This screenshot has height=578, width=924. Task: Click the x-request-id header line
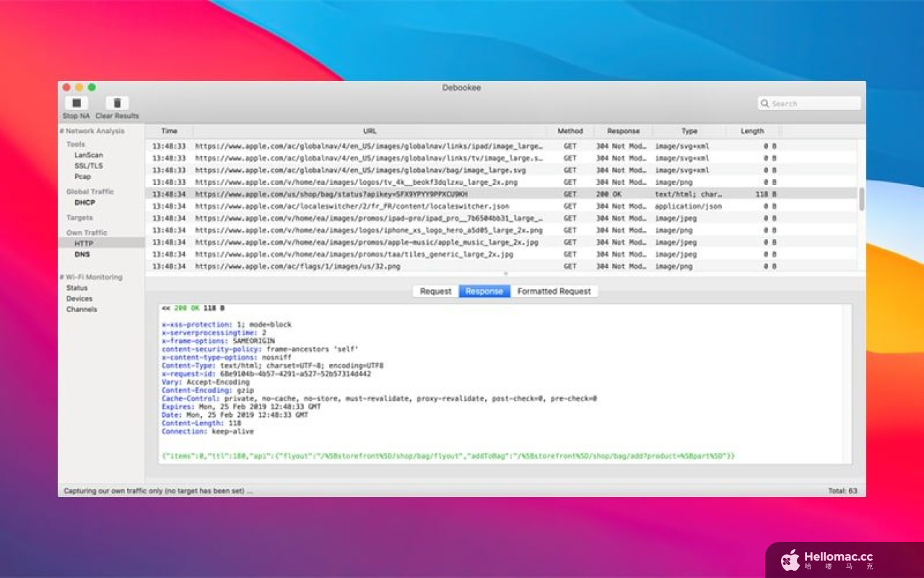click(266, 374)
